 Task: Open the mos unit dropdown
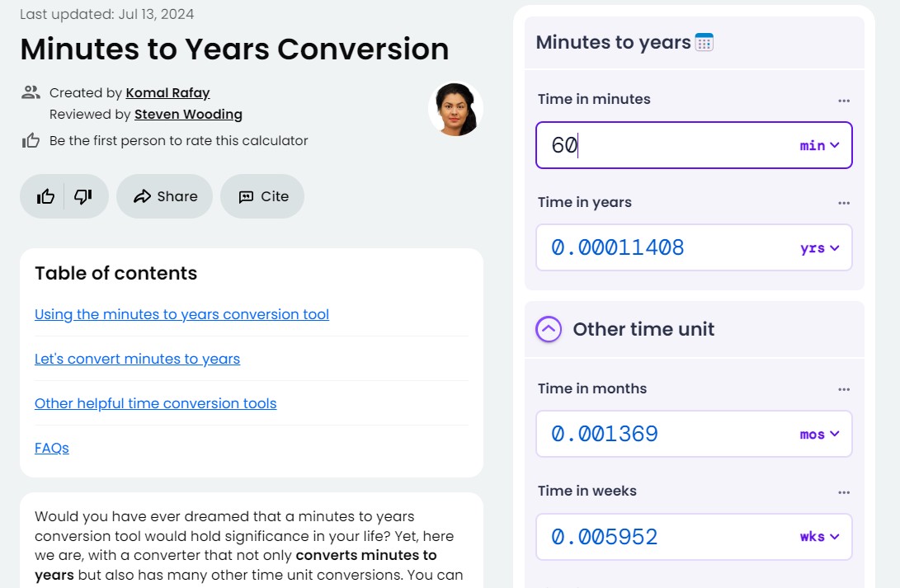(x=820, y=435)
